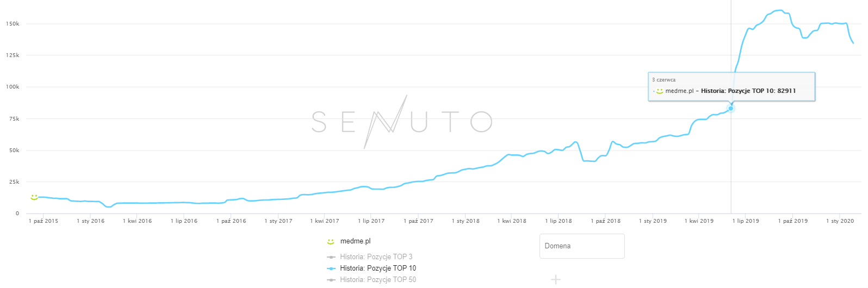Screen dimensions: 868x288
Task: Click the green smiley icon beside medme.pl legend
Action: pos(331,241)
